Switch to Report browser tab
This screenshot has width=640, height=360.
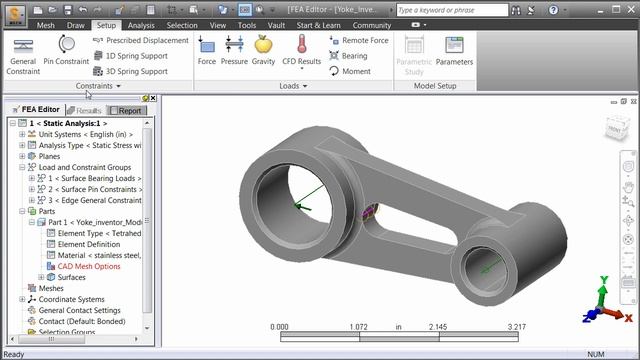pos(126,111)
